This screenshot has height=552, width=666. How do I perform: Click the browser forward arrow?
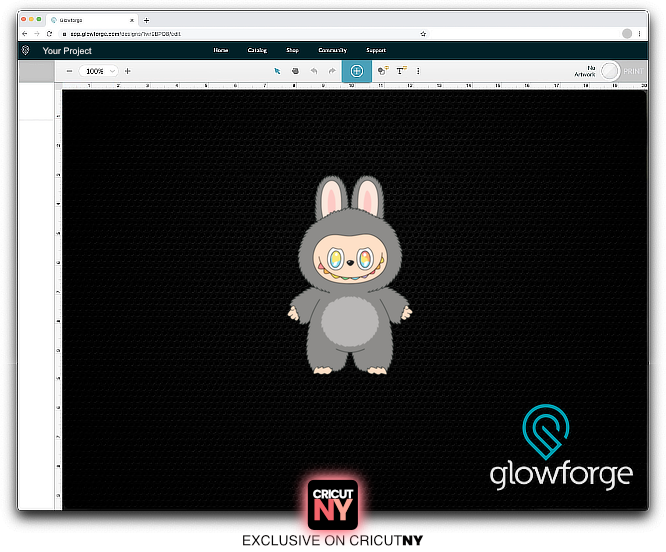37,34
